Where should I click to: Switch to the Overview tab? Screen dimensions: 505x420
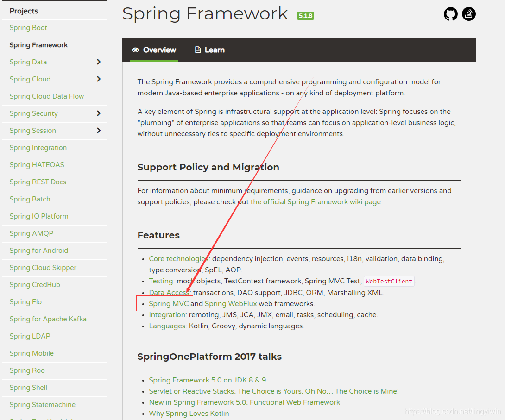[x=154, y=50]
